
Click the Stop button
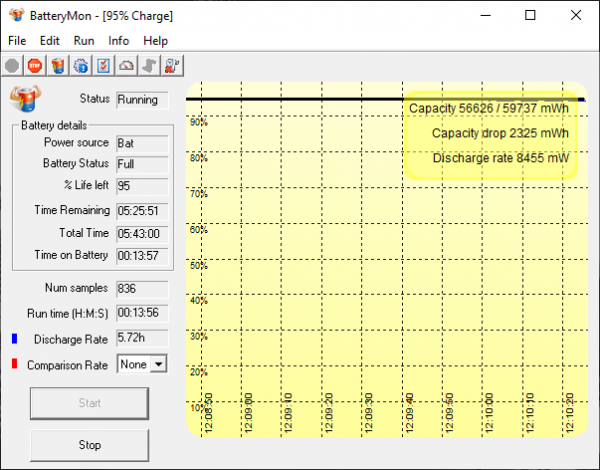[x=90, y=445]
